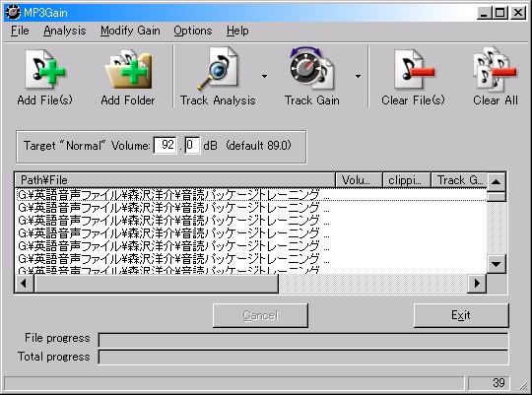Close the MP3Gain window
Image resolution: width=532 pixels, height=395 pixels.
(518, 13)
